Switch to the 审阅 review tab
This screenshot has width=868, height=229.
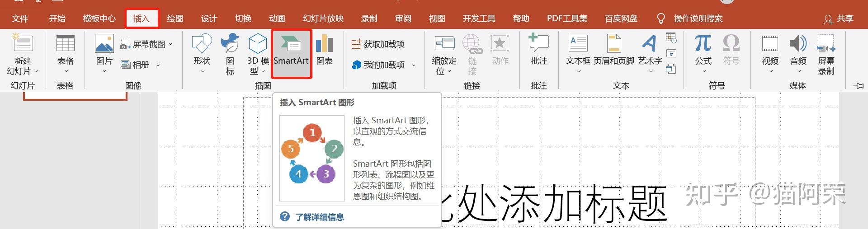403,19
